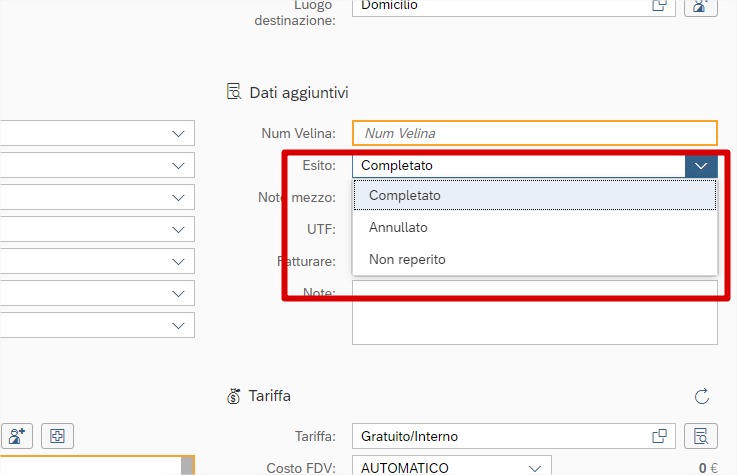
Task: Click the search button right of Tariffa field
Action: pyautogui.click(x=701, y=436)
